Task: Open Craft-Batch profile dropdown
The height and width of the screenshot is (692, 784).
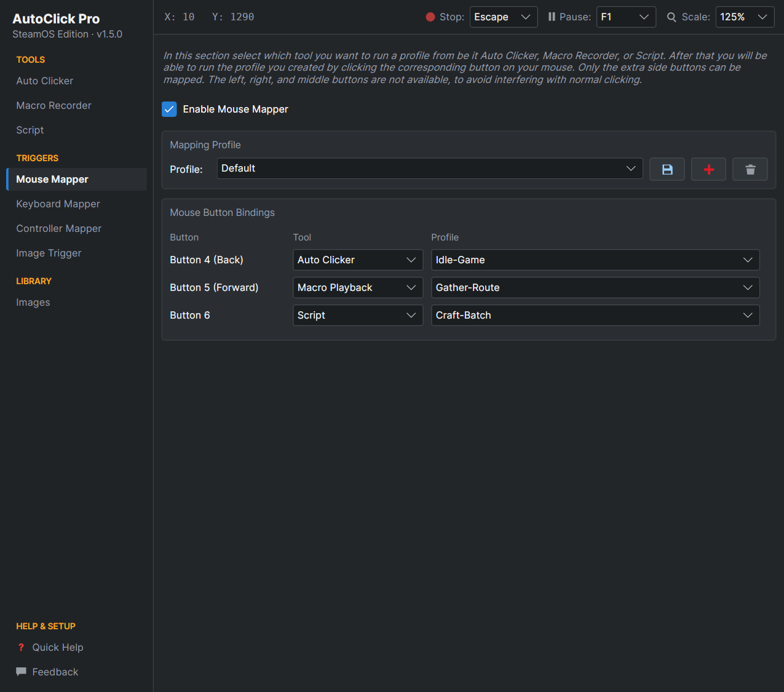Action: point(595,315)
